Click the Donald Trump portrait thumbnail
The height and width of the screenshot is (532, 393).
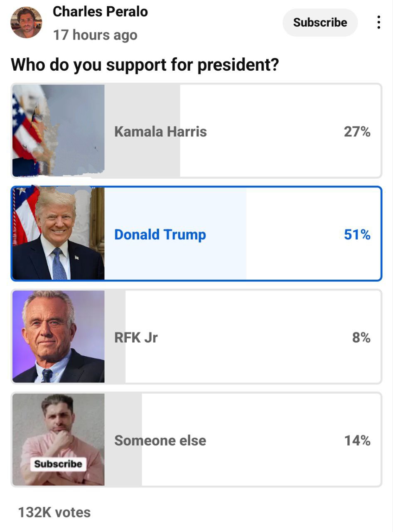click(x=58, y=234)
